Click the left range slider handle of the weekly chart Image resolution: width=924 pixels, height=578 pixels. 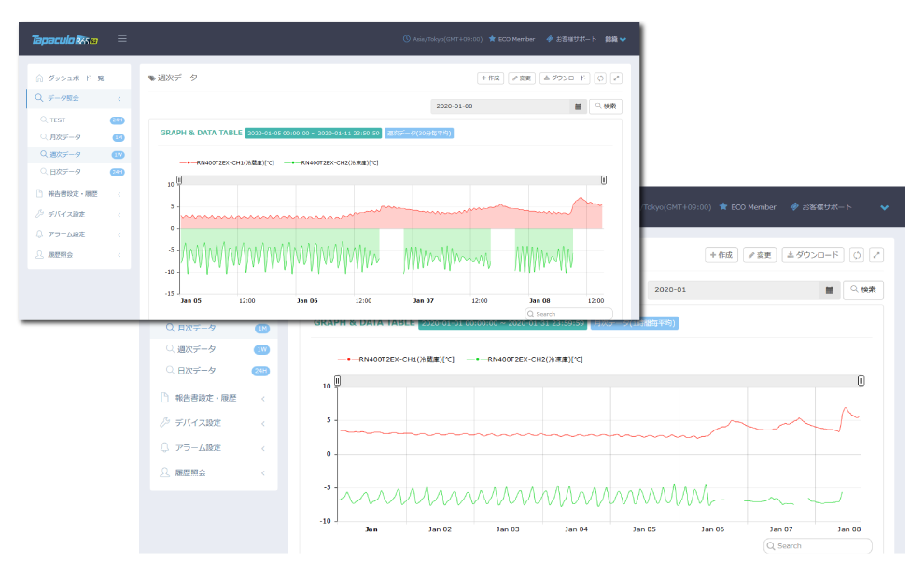(179, 180)
